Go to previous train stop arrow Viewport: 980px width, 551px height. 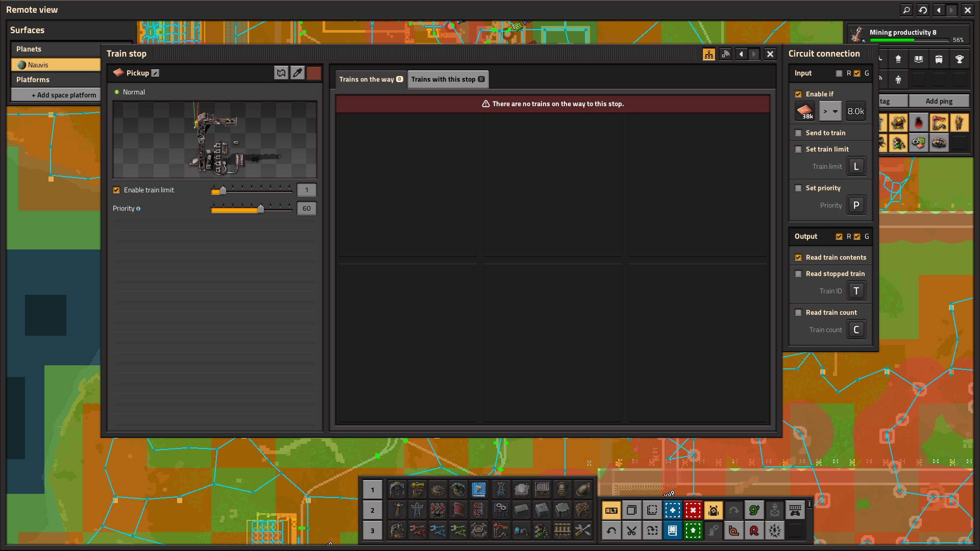point(741,54)
